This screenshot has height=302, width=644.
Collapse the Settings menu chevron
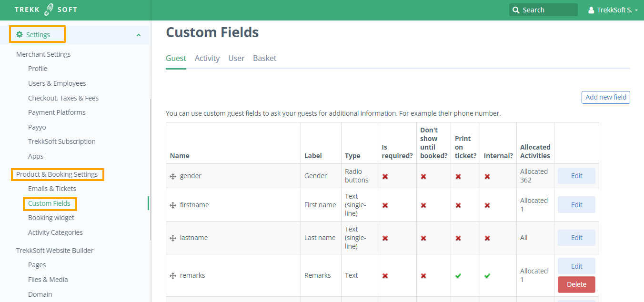(138, 35)
